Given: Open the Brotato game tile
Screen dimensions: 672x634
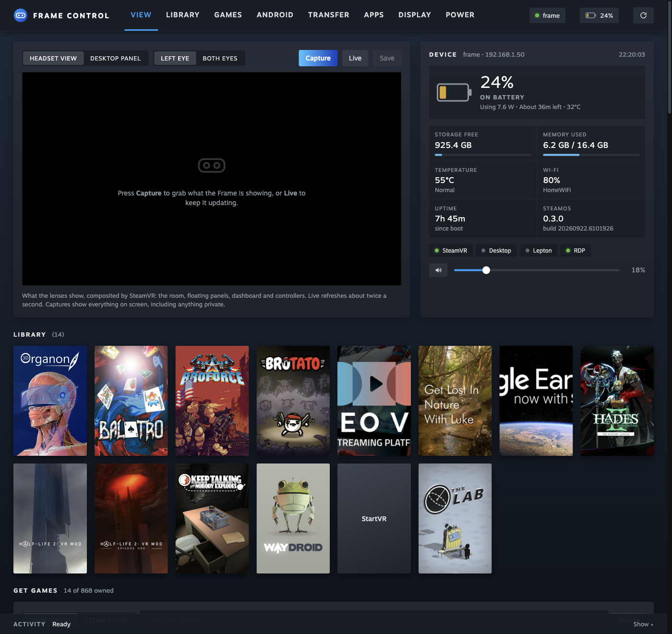Looking at the screenshot, I should pos(293,401).
